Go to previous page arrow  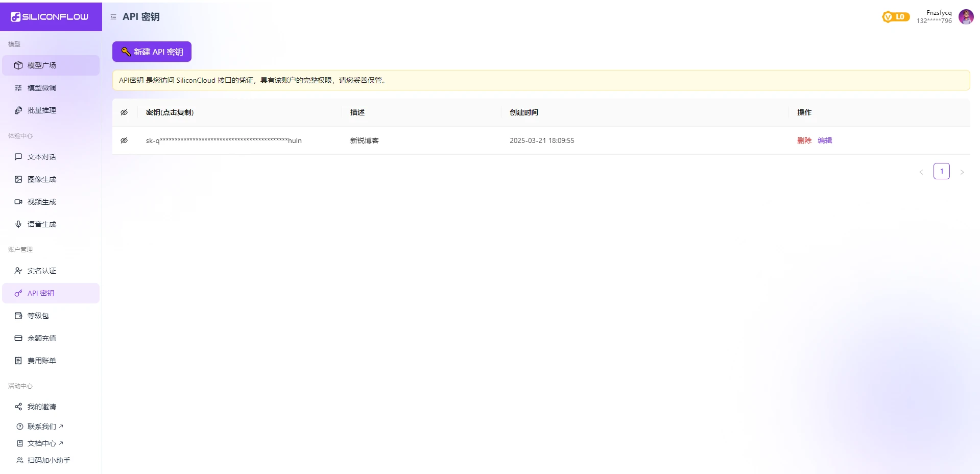pyautogui.click(x=921, y=172)
